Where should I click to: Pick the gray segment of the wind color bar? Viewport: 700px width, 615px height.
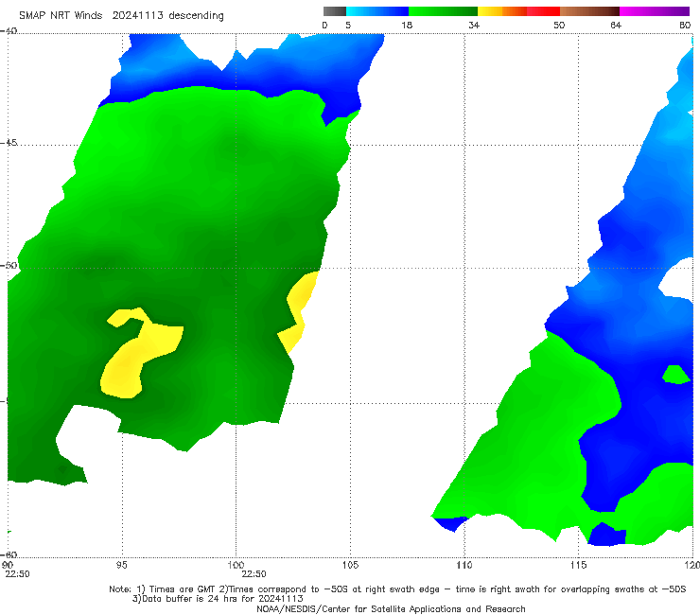(334, 11)
